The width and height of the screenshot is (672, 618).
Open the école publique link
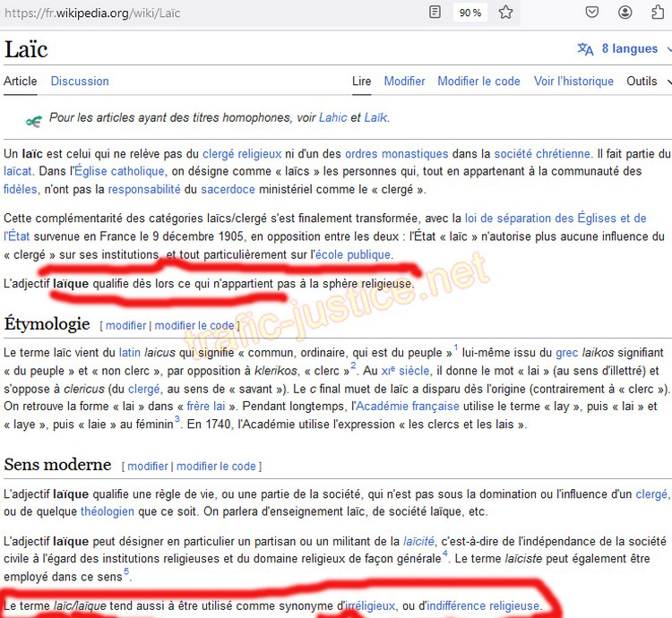click(x=350, y=254)
